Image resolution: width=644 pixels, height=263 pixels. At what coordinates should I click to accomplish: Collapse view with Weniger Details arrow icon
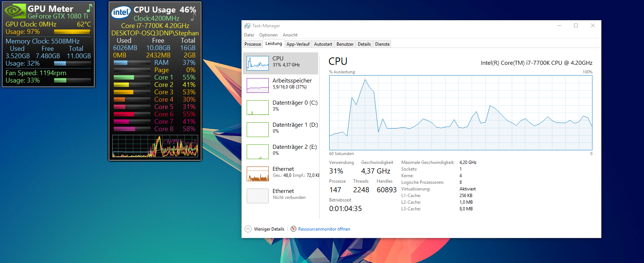[x=248, y=229]
